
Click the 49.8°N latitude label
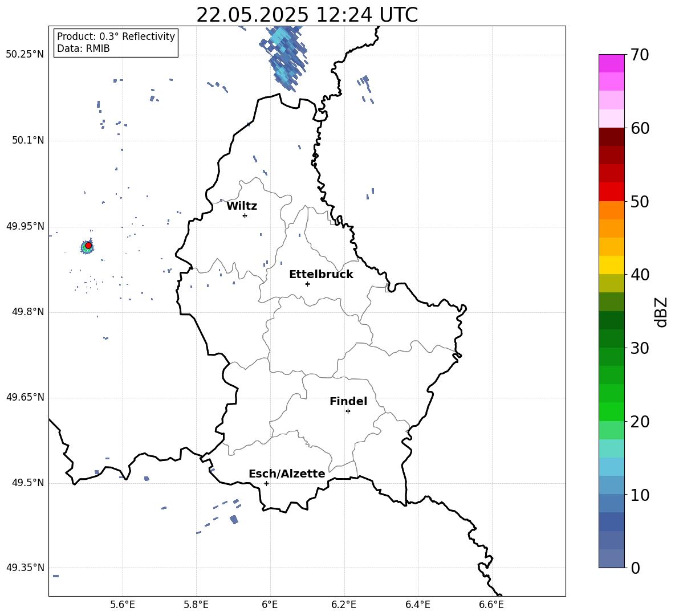(x=28, y=312)
